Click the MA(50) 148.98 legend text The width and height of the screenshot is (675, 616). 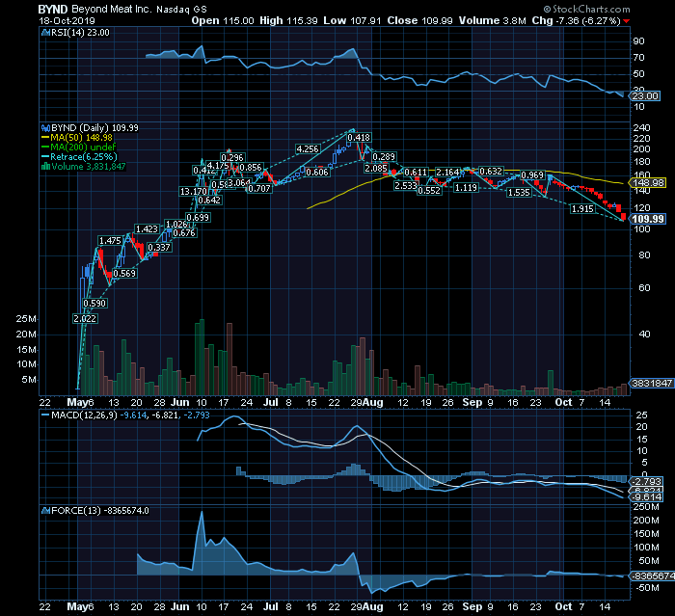point(81,138)
